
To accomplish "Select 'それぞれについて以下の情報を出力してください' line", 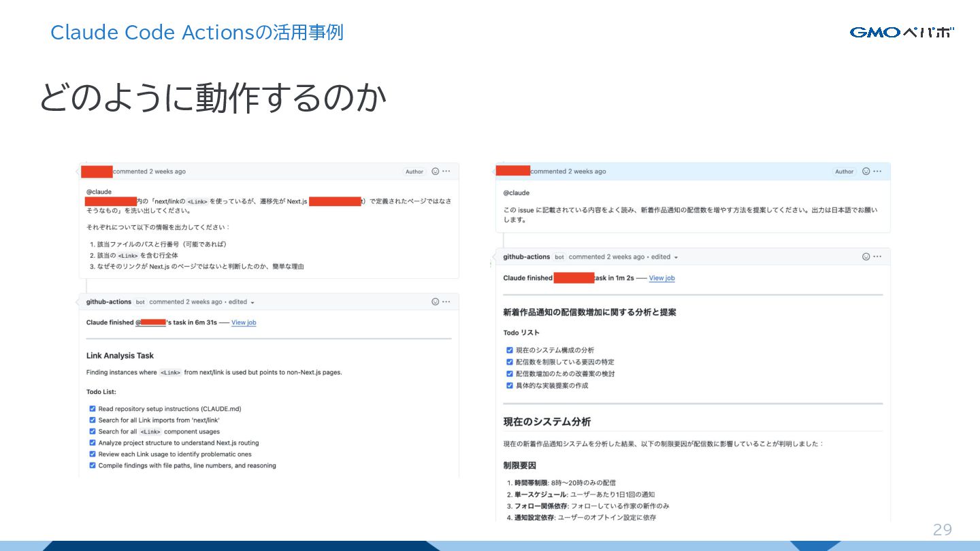I will 158,227.
